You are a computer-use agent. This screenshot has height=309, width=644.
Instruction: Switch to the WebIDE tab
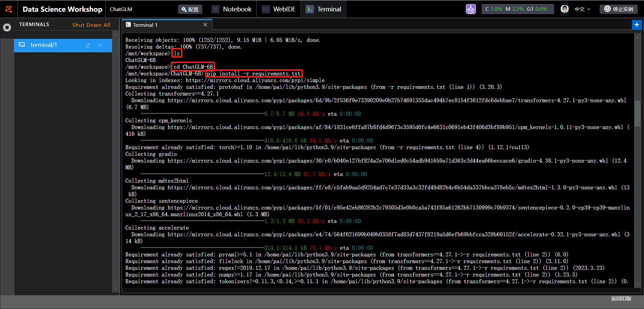279,9
